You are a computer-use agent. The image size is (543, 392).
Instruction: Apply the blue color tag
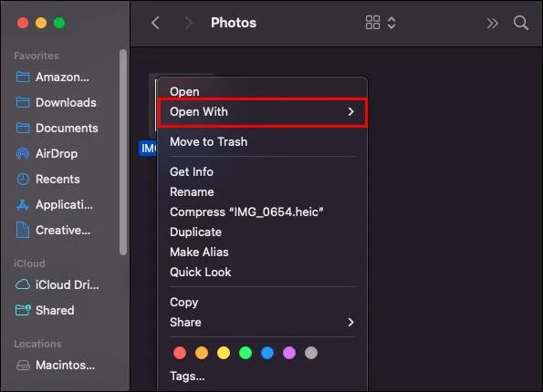[x=267, y=353]
